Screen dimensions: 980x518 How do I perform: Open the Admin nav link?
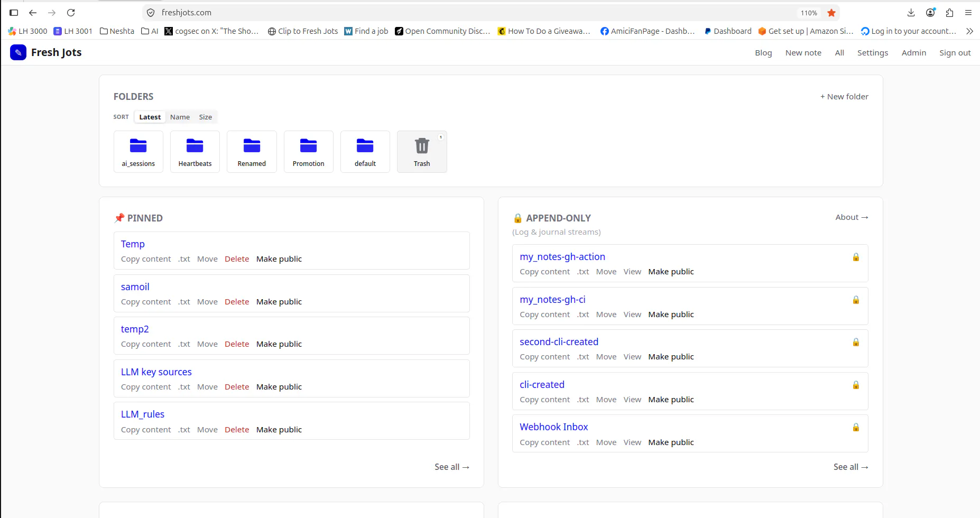point(914,53)
